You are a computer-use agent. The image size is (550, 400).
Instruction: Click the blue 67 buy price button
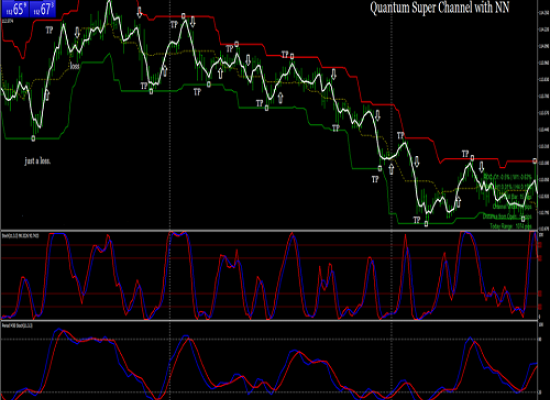42,9
